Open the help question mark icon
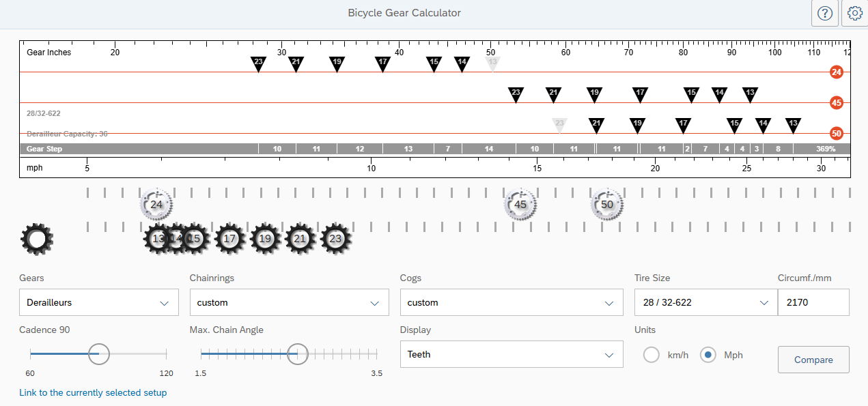Viewport: 868px width, 406px height. coord(825,13)
